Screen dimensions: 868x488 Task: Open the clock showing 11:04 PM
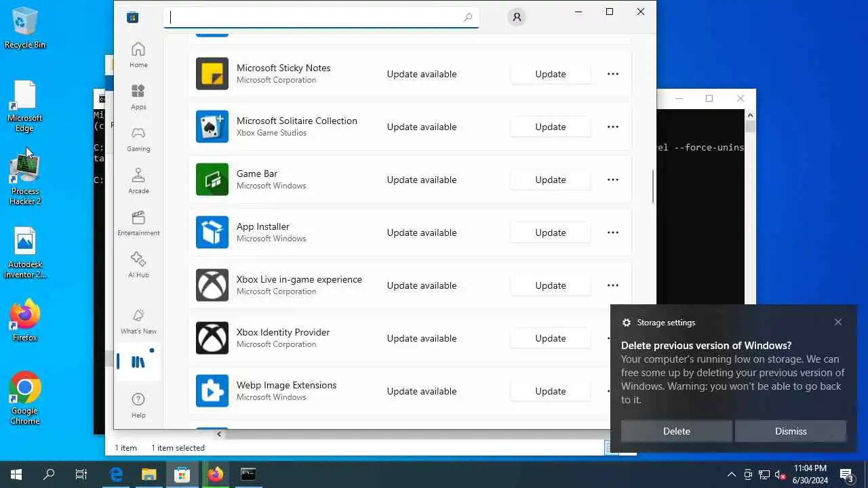pos(810,474)
